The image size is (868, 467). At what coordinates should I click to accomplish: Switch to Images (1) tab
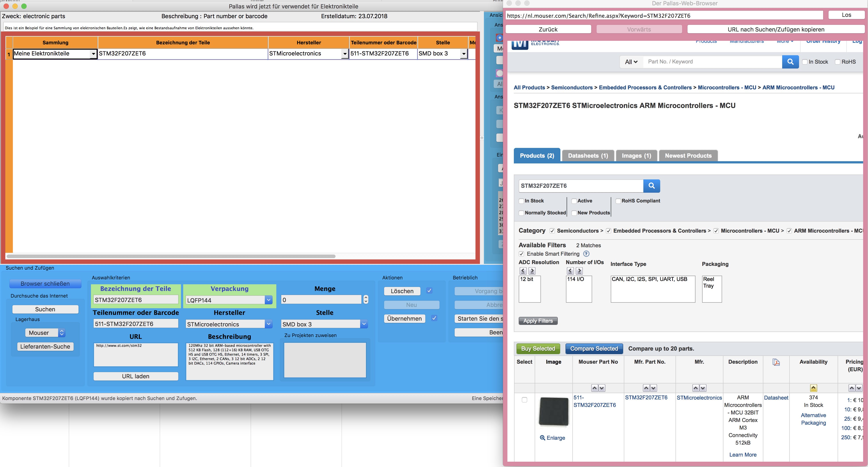pos(636,156)
